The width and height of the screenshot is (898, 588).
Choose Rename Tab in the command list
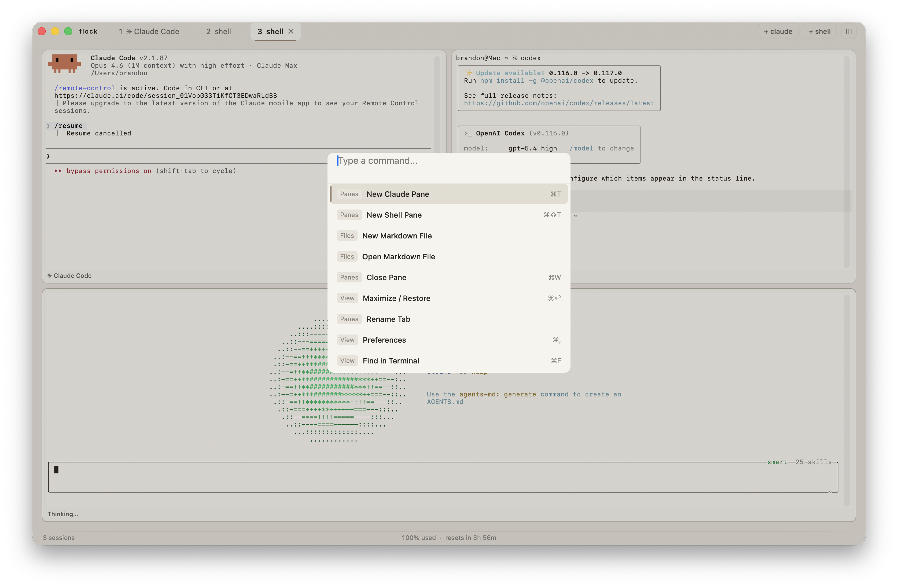[x=388, y=319]
